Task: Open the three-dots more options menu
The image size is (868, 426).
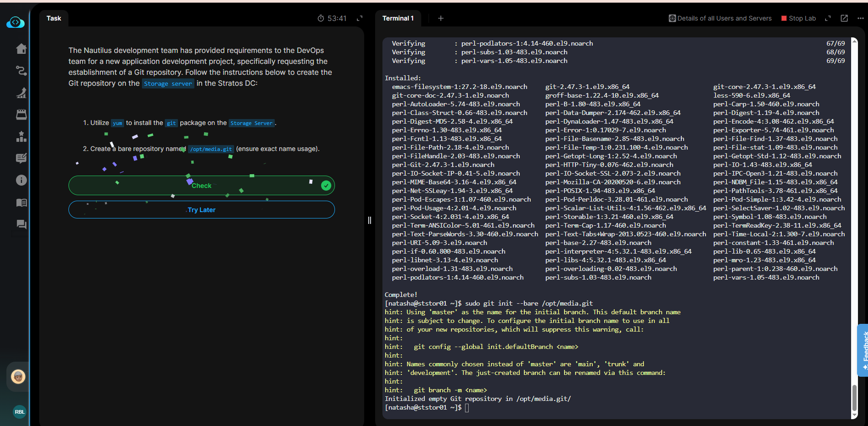Action: (x=860, y=18)
